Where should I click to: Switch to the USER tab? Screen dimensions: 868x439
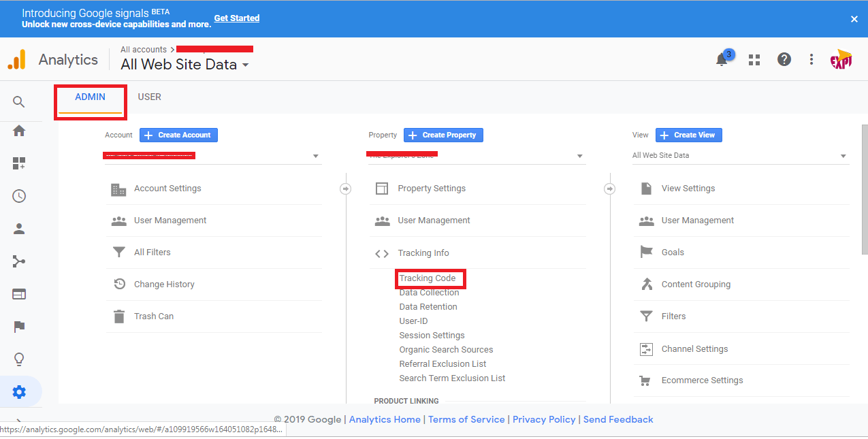[149, 97]
